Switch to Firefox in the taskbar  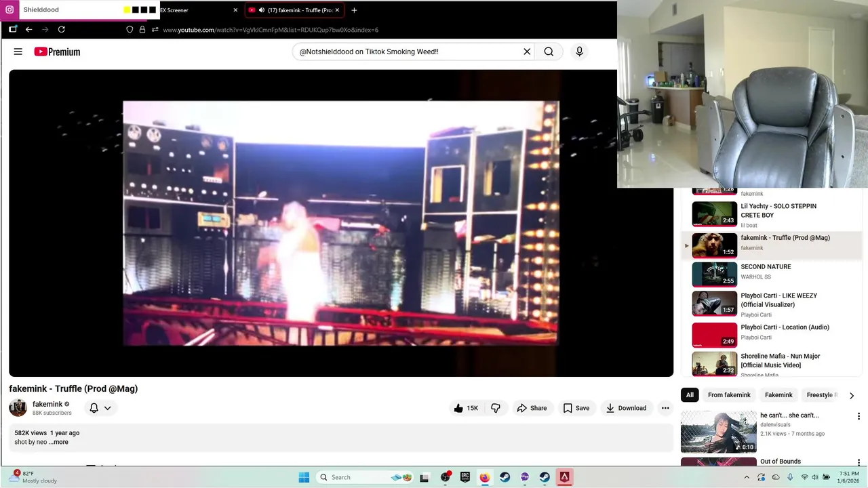[x=485, y=477]
